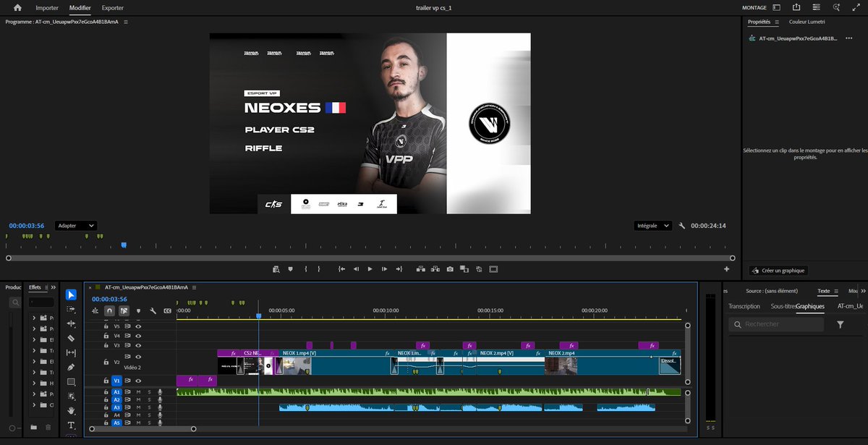Screen dimensions: 868x445
Task: Open the Adapter zoom level dropdown
Action: pyautogui.click(x=76, y=226)
